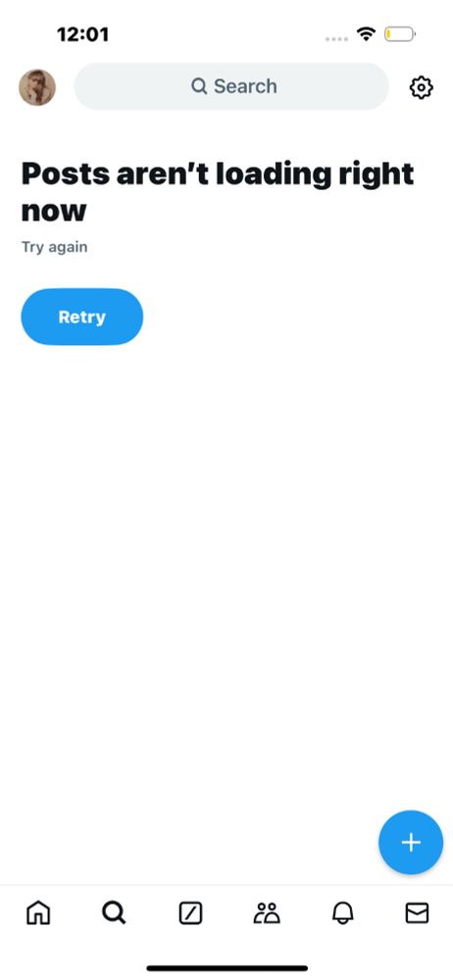This screenshot has width=453, height=980.
Task: Tap the "Try again" subtitle text
Action: [55, 247]
